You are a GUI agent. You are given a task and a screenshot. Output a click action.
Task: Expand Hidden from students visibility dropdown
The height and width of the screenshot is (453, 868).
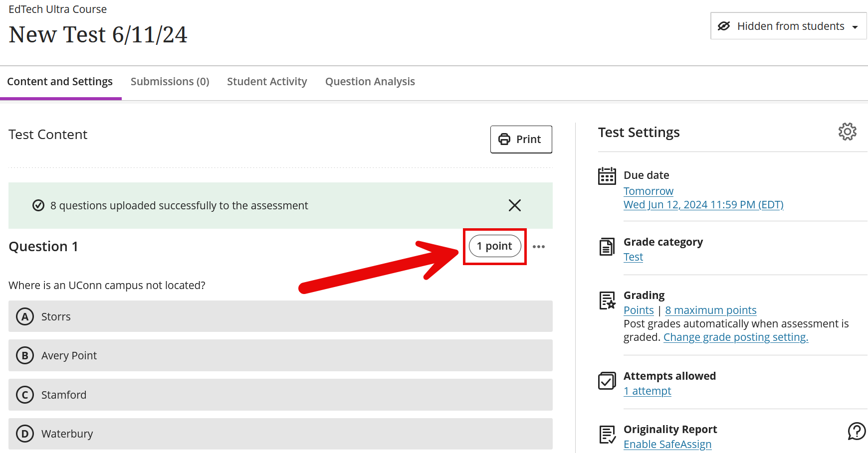[788, 26]
